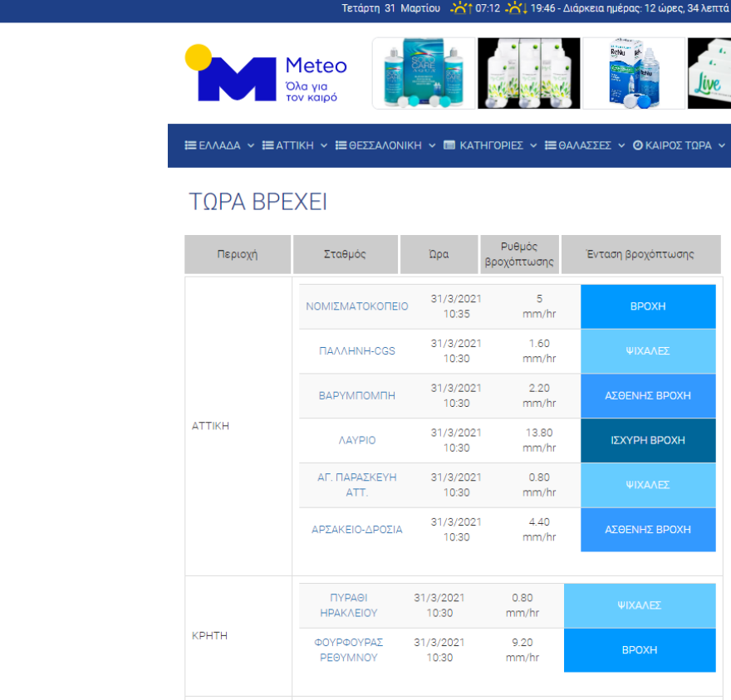
Task: Open the ΝΟΜΙΣΜΑΤΟΚΟΠΕΙΟ station link
Action: (x=357, y=306)
